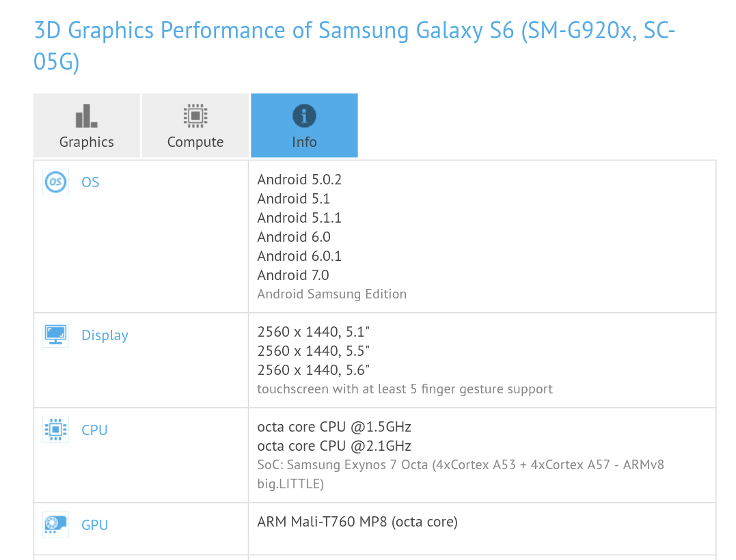Click the Android 7.0 entry
The width and height of the screenshot is (736, 560).
[x=293, y=275]
